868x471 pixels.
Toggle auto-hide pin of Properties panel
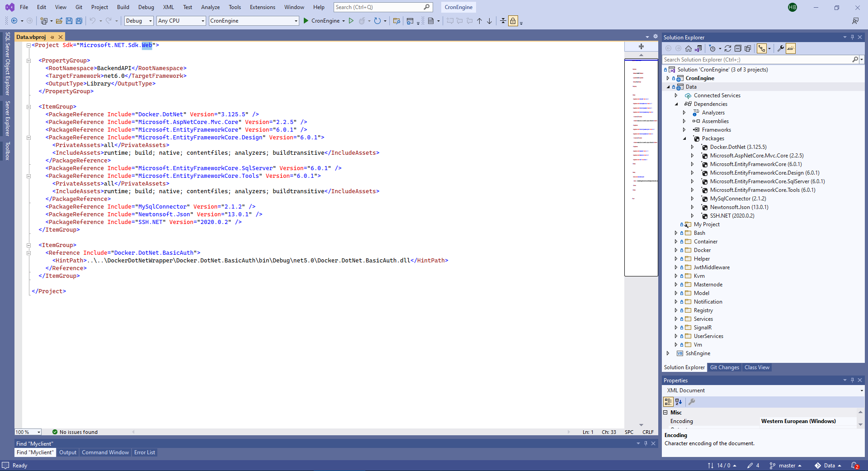[x=852, y=380]
